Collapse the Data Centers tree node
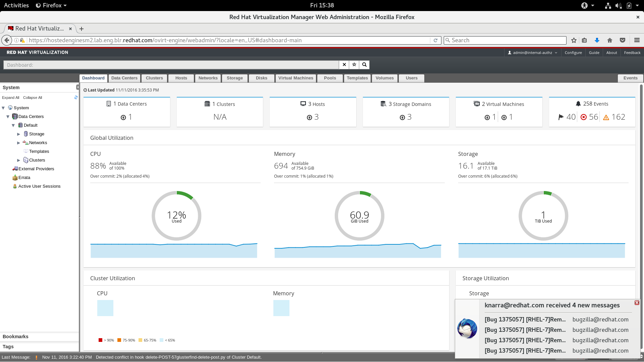The height and width of the screenshot is (362, 644). [x=8, y=117]
